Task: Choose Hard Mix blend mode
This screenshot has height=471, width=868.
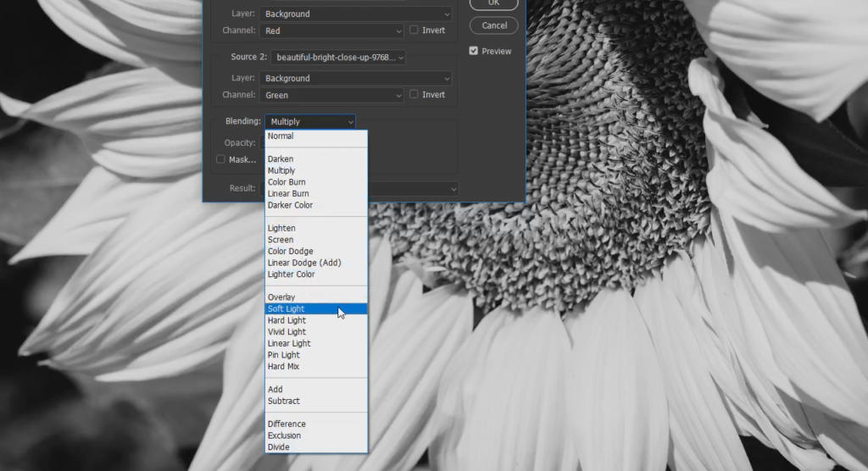Action: [283, 367]
